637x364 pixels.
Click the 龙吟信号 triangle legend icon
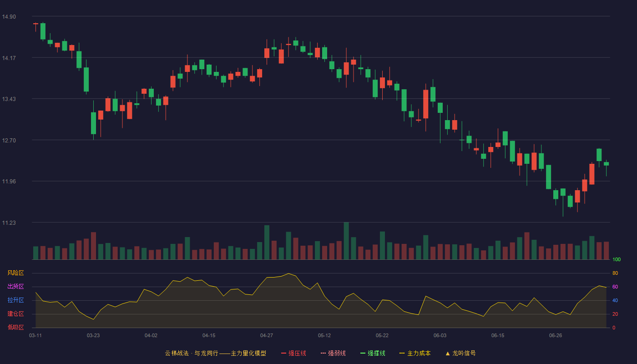point(448,353)
